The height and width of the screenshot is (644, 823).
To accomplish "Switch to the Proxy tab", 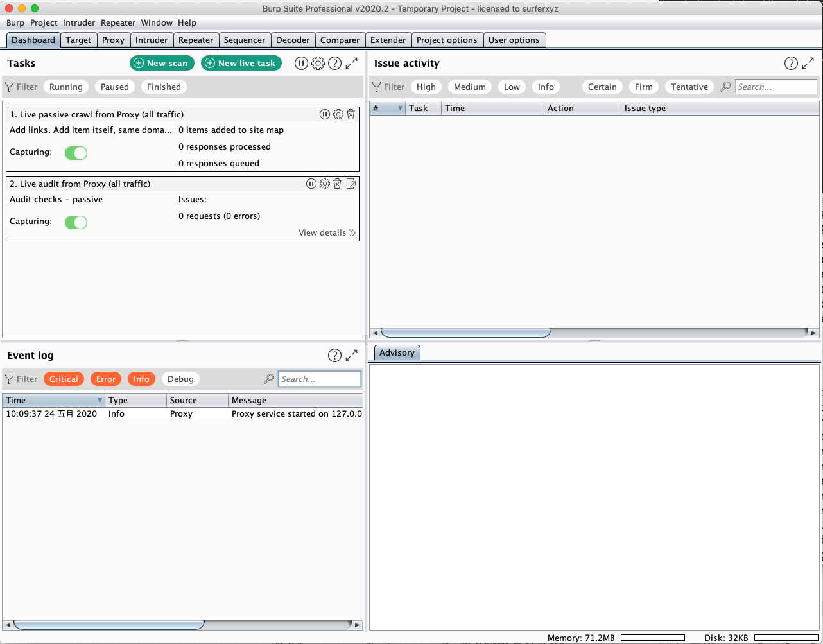I will [113, 40].
